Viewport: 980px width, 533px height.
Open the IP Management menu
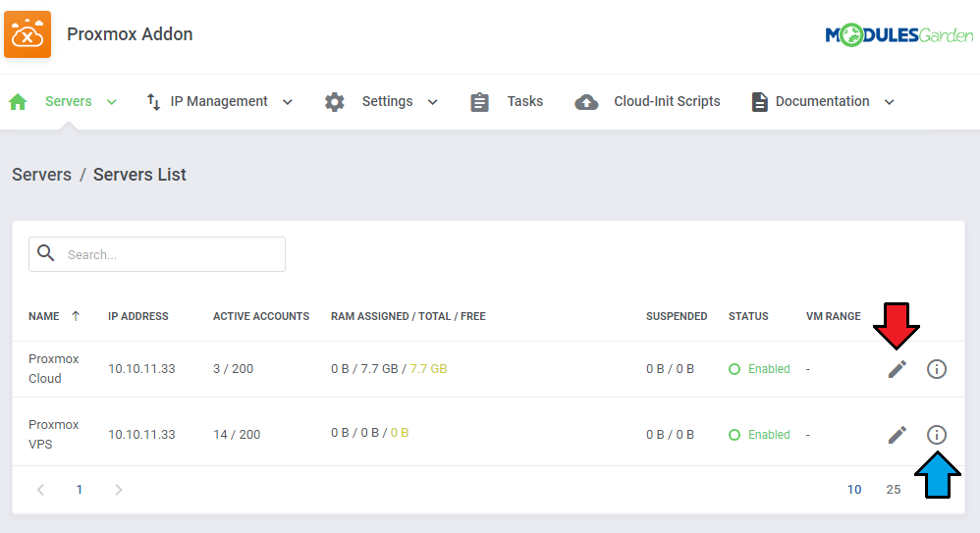tap(219, 101)
